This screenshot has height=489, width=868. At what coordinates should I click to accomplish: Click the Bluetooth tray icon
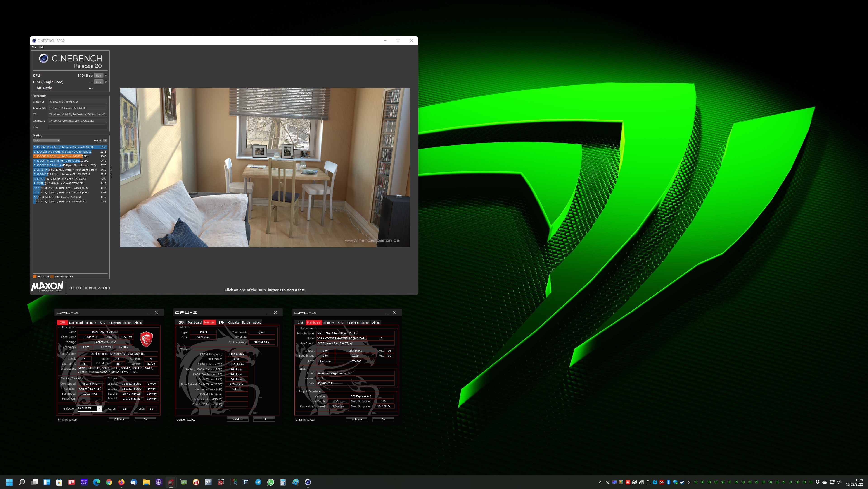pyautogui.click(x=669, y=482)
